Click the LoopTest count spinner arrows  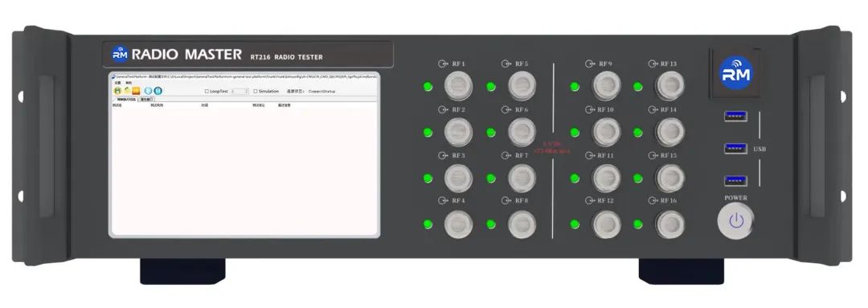(x=247, y=92)
